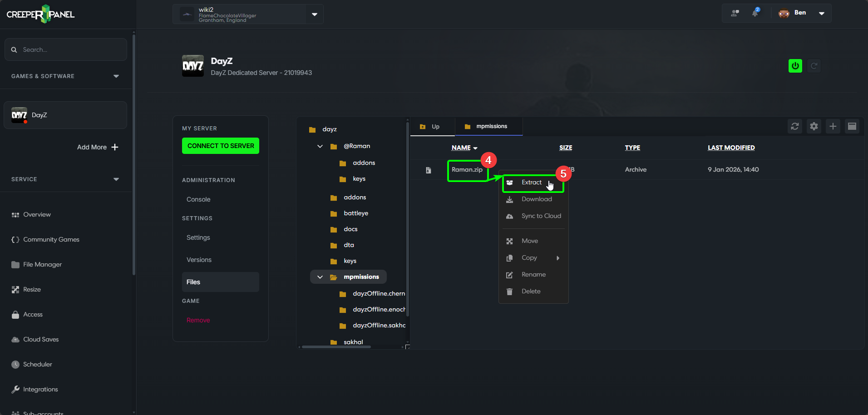Click the plus icon to add file
This screenshot has height=415, width=868.
pyautogui.click(x=833, y=126)
